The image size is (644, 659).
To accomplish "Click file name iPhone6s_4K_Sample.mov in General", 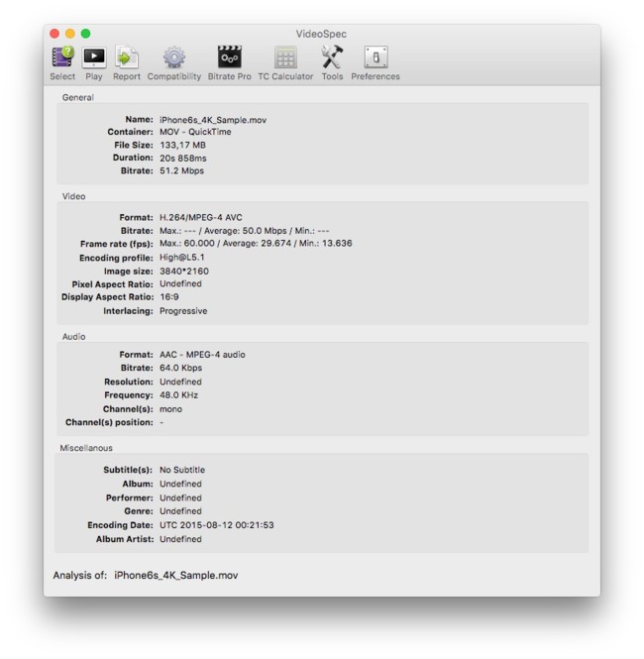I will click(x=213, y=120).
